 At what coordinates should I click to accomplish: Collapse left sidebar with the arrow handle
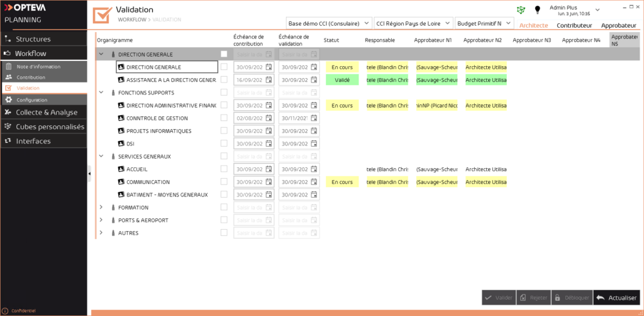pos(89,174)
